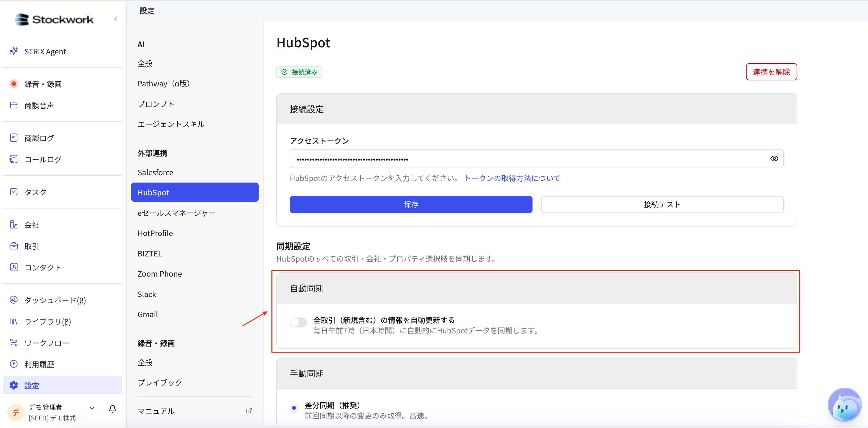Image resolution: width=868 pixels, height=428 pixels.
Task: Click the 同期設定 heading
Action: coord(293,246)
